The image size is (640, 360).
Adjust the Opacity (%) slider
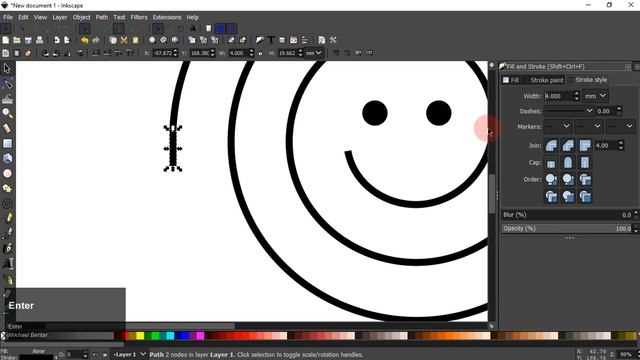click(567, 229)
